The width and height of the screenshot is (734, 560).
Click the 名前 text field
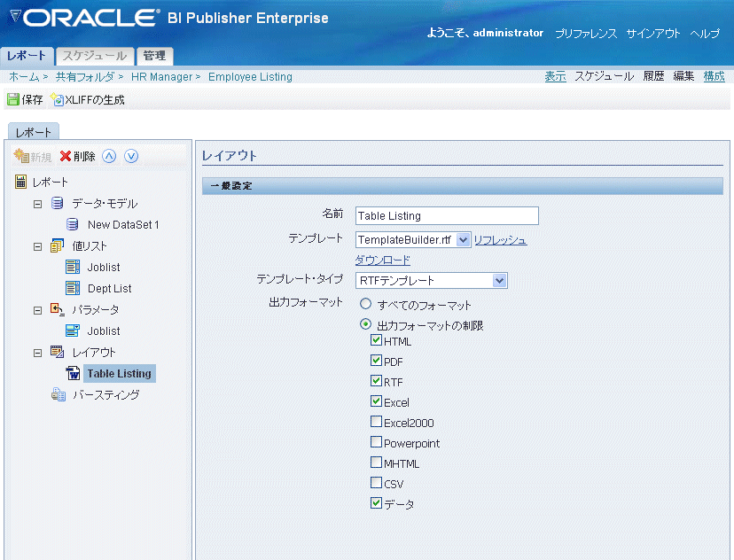[x=447, y=215]
